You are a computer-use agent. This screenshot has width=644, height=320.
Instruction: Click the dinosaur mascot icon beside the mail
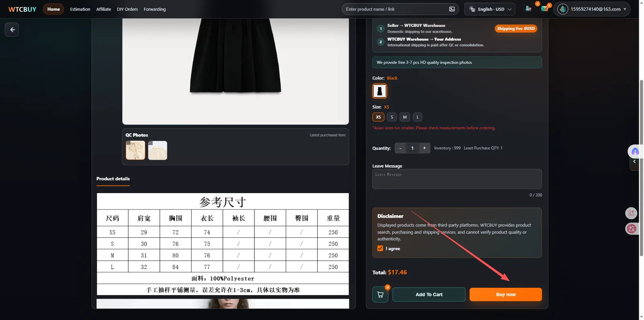coord(528,8)
